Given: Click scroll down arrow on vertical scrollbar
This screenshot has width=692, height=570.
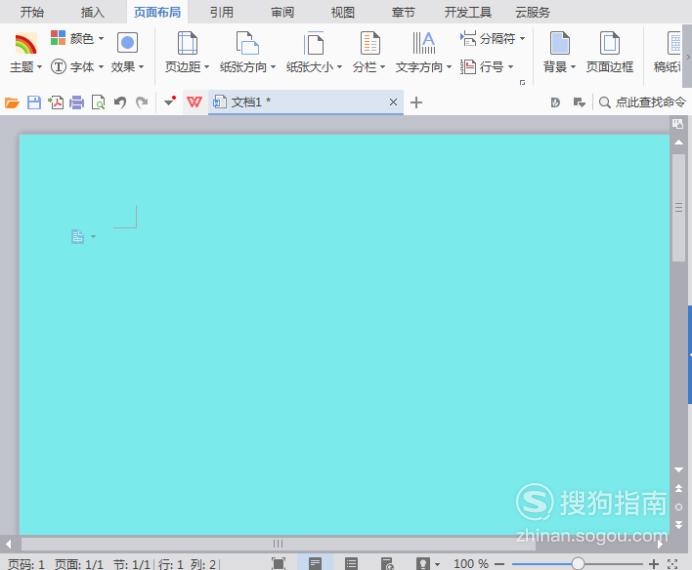Looking at the screenshot, I should coord(679,469).
